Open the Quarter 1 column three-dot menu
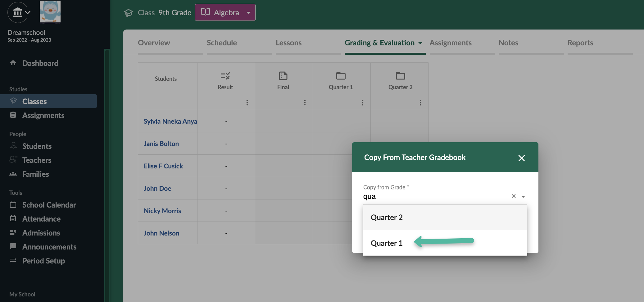This screenshot has width=644, height=302. pyautogui.click(x=363, y=103)
